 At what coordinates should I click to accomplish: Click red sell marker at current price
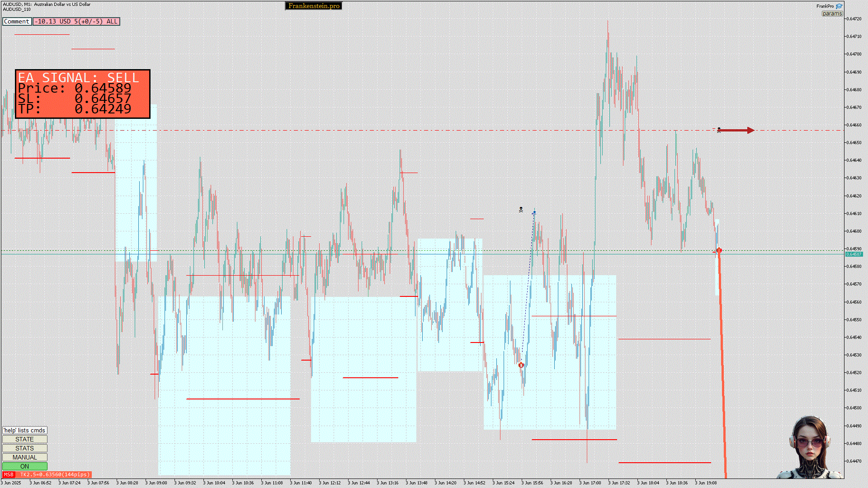tap(719, 251)
